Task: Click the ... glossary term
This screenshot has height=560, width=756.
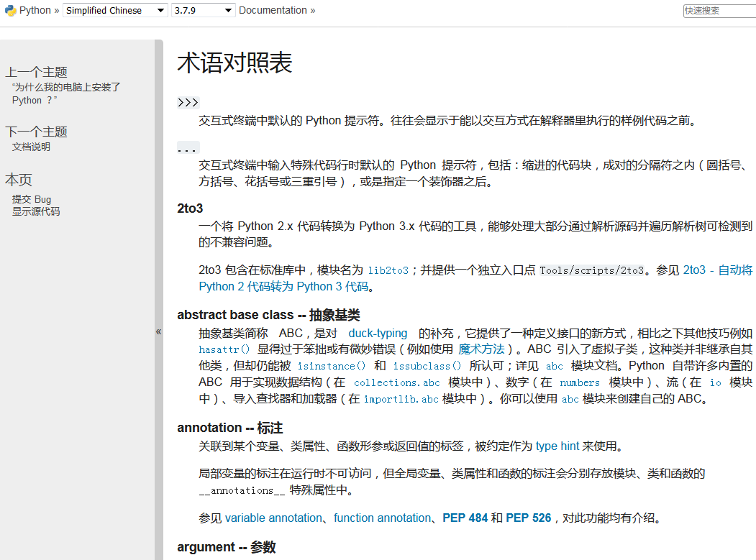Action: [x=188, y=147]
